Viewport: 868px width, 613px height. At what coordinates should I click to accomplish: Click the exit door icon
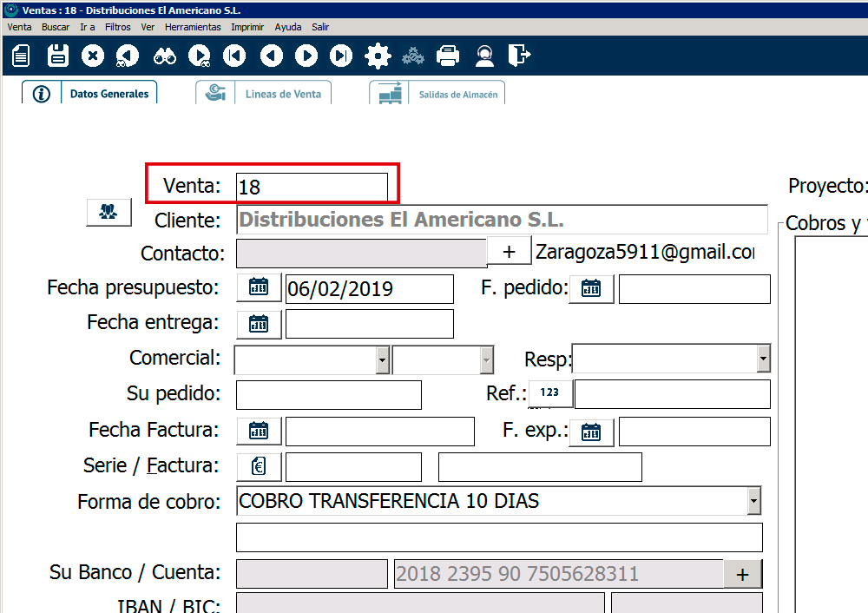519,56
